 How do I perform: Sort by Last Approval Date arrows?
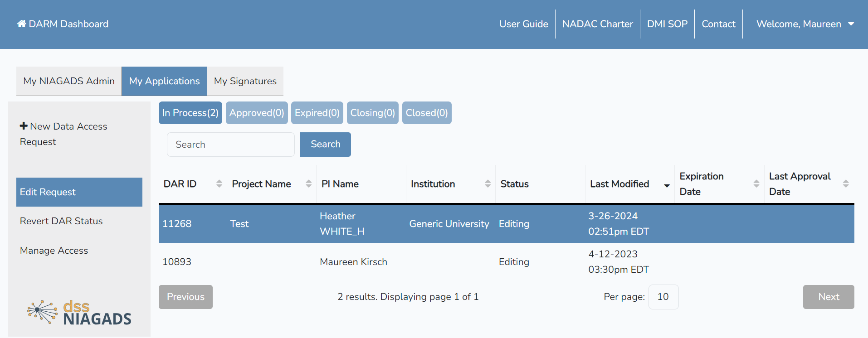click(845, 183)
